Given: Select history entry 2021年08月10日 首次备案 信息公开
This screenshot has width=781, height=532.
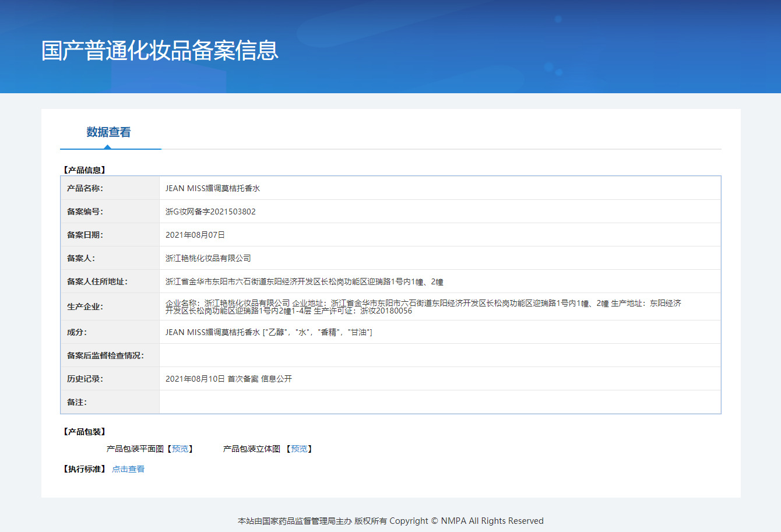Looking at the screenshot, I should point(228,379).
